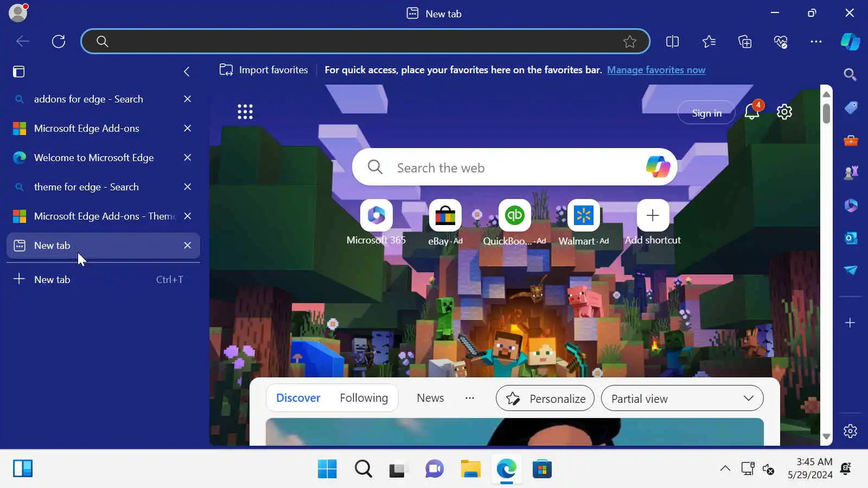Viewport: 868px width, 488px height.
Task: Select the News feed tab
Action: (430, 398)
